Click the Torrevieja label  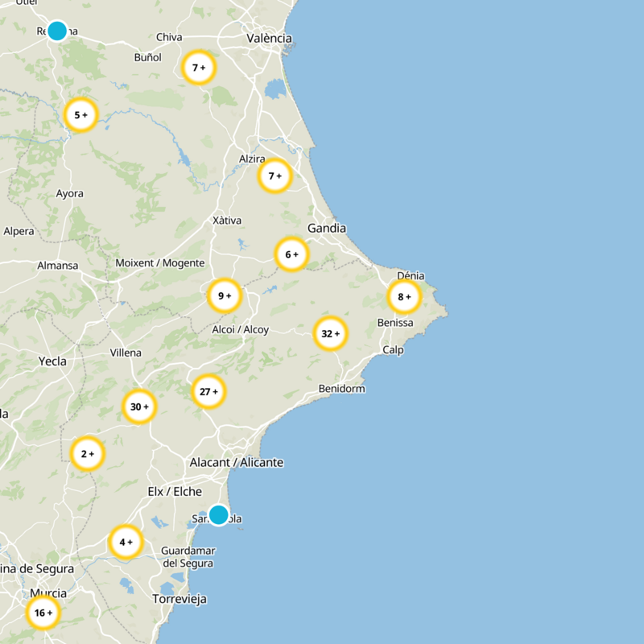pos(180,599)
